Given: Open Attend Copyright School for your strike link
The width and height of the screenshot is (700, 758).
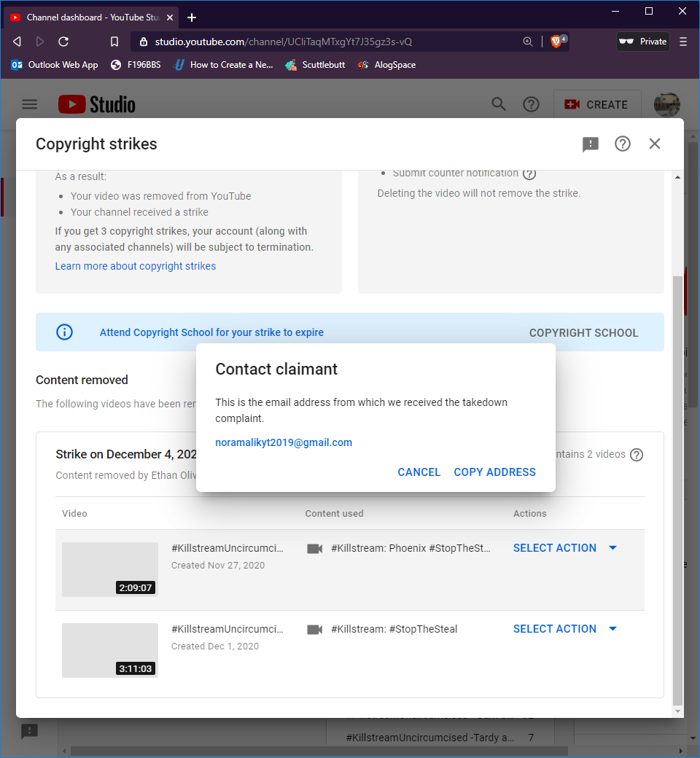Looking at the screenshot, I should 211,332.
